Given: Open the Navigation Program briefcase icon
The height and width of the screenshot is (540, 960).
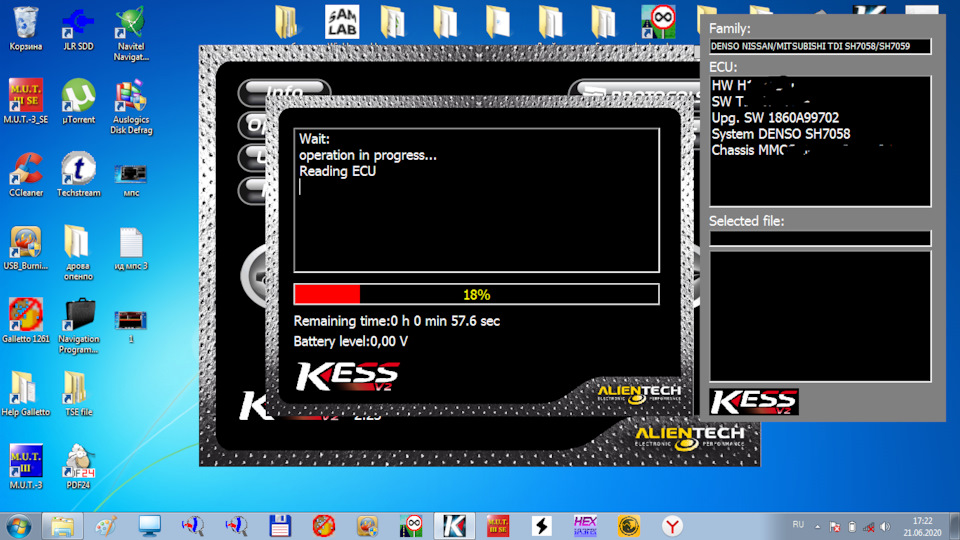Looking at the screenshot, I should pyautogui.click(x=78, y=326).
